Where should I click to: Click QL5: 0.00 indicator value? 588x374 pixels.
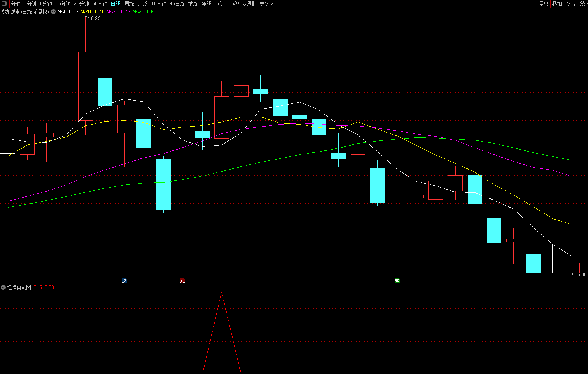click(44, 287)
